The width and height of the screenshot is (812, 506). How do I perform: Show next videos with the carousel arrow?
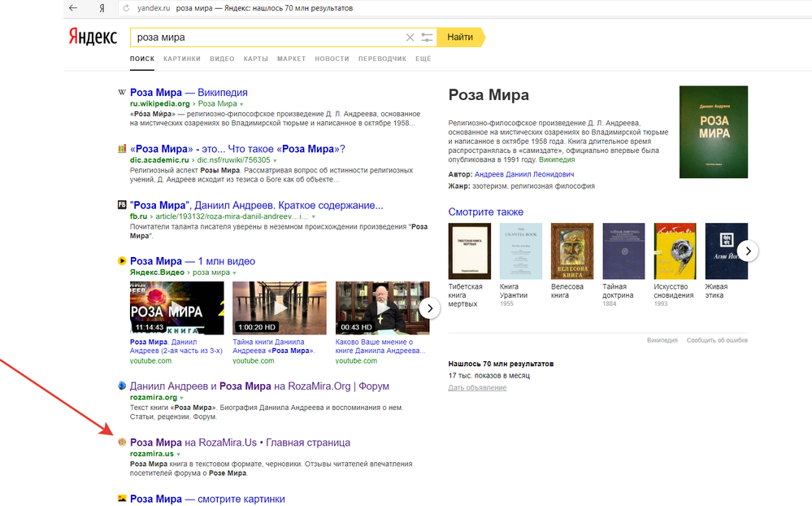pos(429,308)
